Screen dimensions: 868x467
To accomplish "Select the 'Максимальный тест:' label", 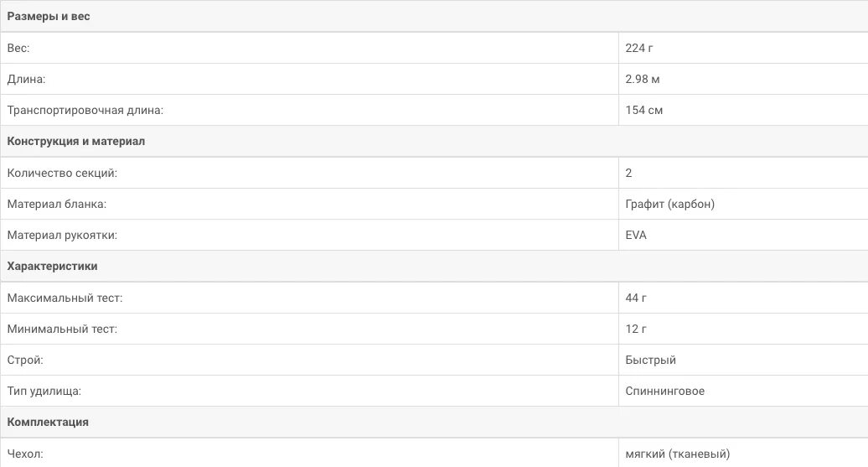I will [65, 298].
